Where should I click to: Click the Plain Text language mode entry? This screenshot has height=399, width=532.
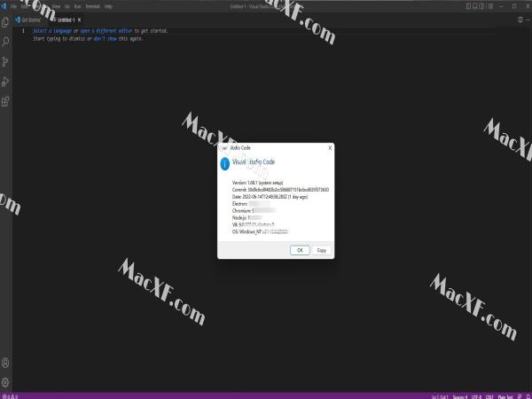[x=505, y=396]
